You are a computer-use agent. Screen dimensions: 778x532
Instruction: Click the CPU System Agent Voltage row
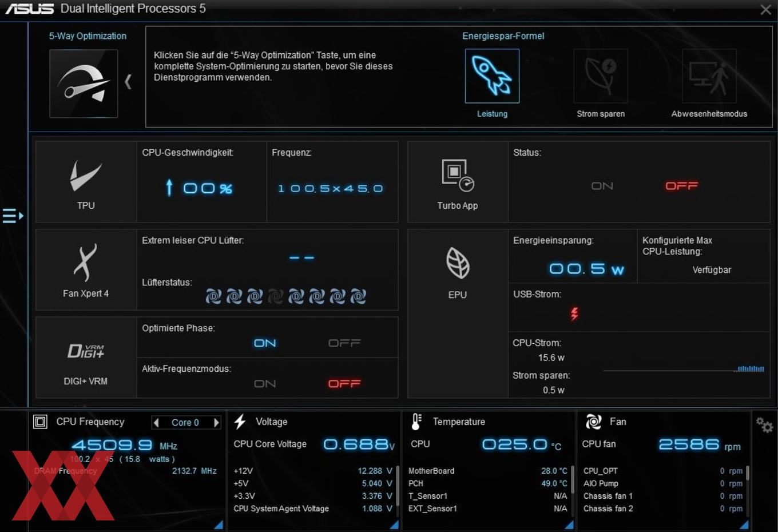click(313, 509)
